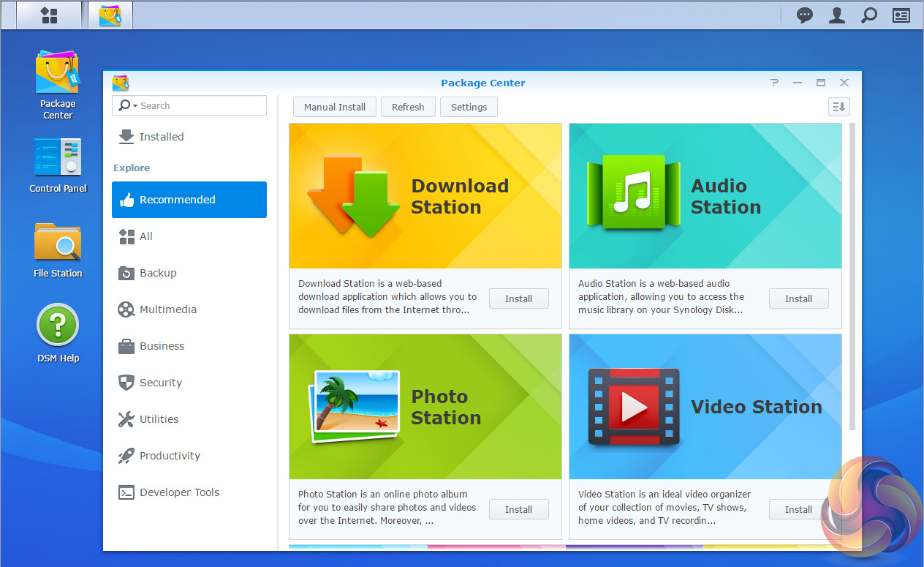The height and width of the screenshot is (567, 924).
Task: Open the DSM Main Menu grid icon
Action: coord(49,15)
